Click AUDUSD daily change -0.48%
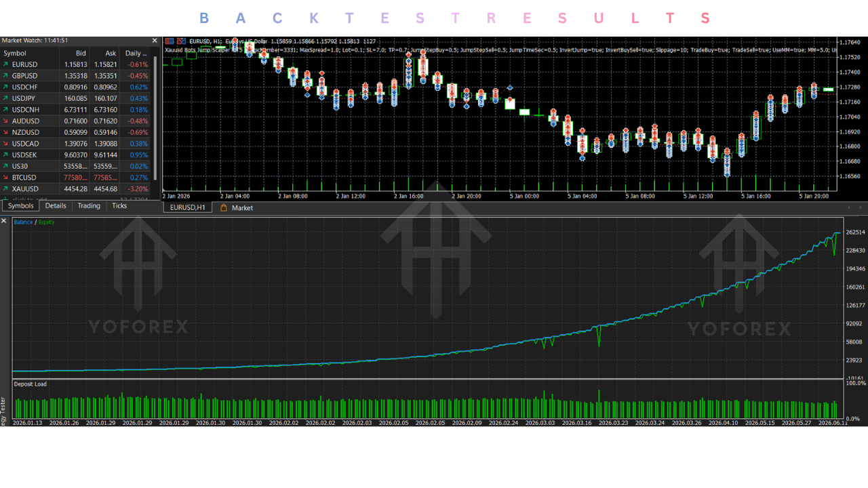868x488 pixels. 138,121
